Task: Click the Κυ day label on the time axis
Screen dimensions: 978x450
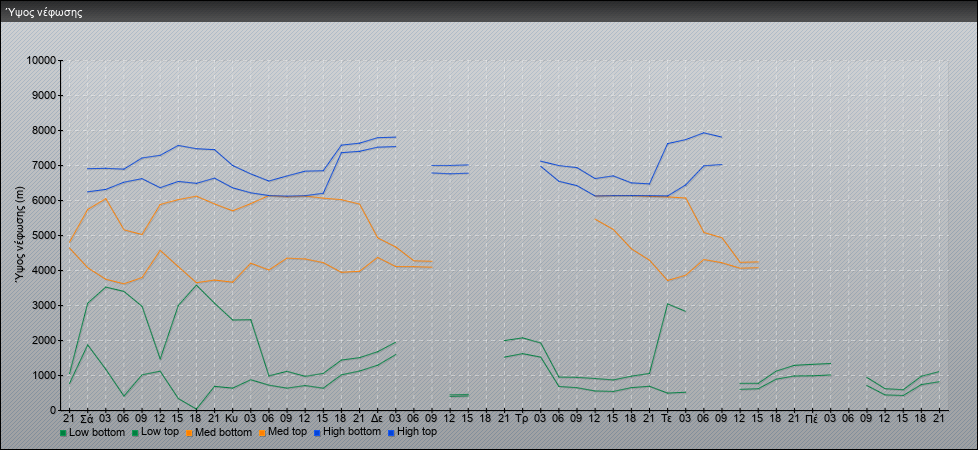Action: point(231,418)
